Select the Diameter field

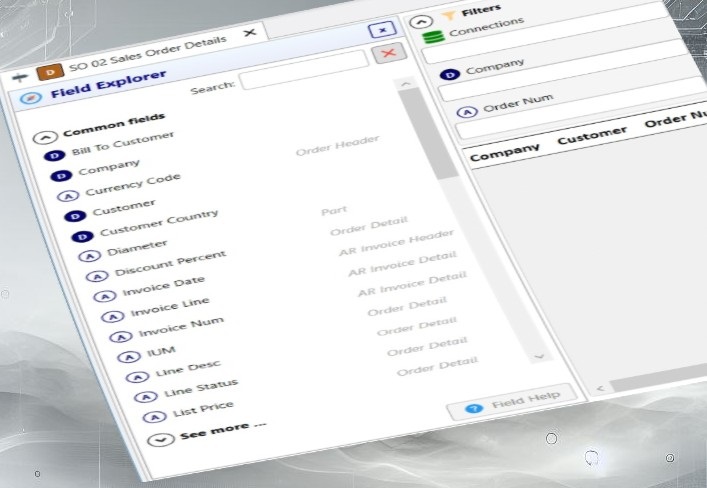(x=138, y=248)
